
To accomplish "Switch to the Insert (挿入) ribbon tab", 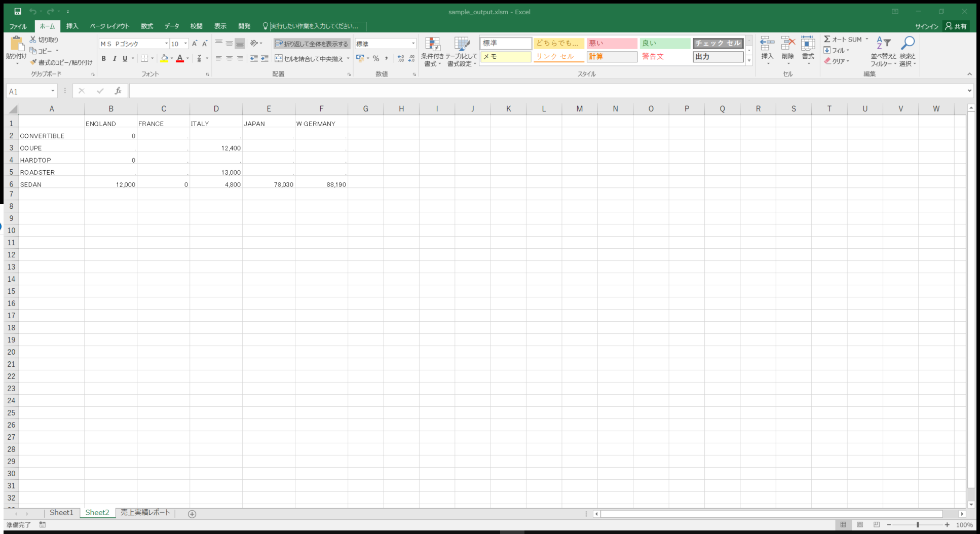I will coord(72,26).
